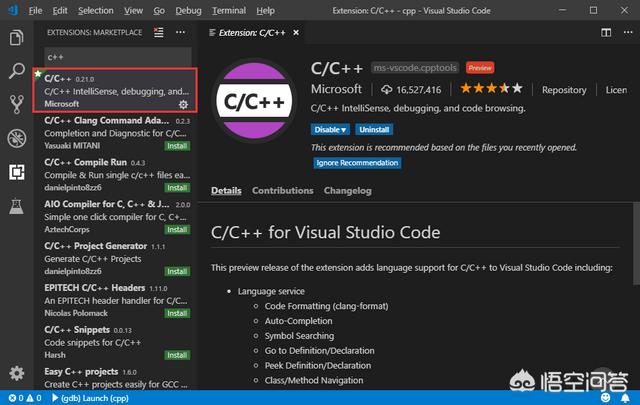
Task: Open the View menu
Action: pyautogui.click(x=133, y=11)
